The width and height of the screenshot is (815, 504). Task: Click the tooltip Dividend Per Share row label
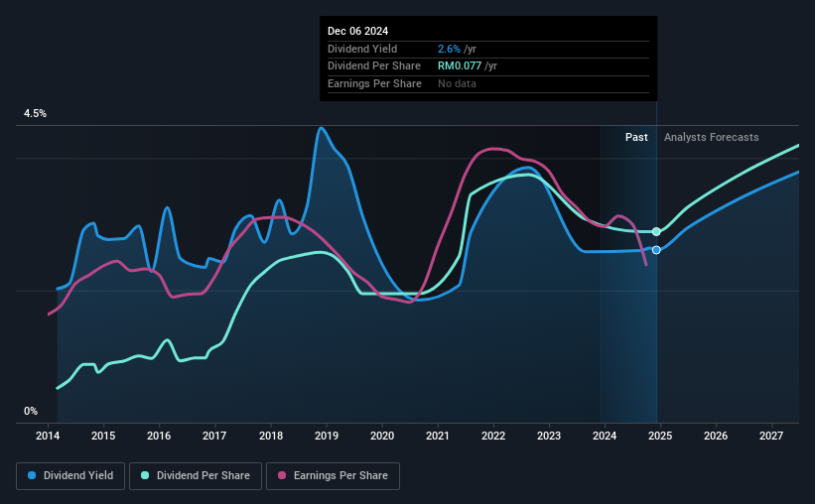click(374, 66)
